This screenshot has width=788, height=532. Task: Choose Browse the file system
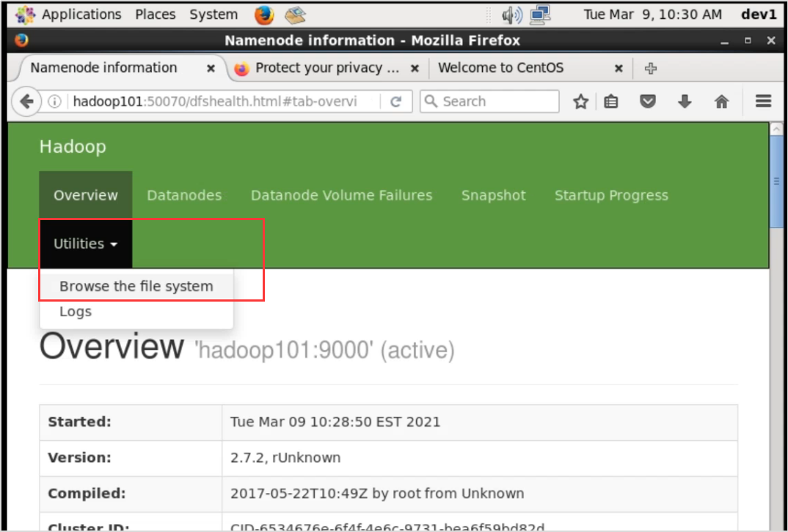[136, 286]
